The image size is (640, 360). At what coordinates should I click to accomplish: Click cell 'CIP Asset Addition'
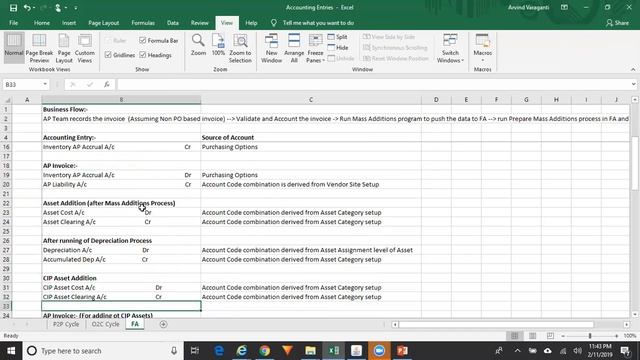click(121, 278)
